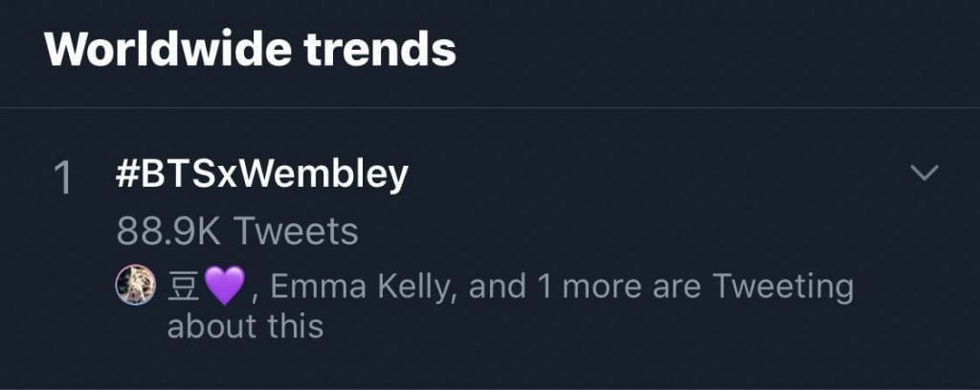Tap the "1 more" text

point(568,287)
